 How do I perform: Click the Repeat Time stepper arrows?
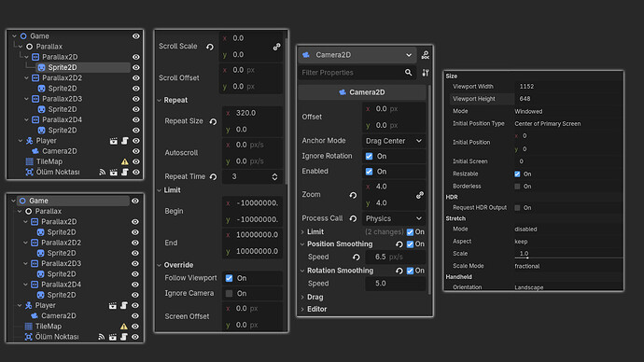[274, 177]
